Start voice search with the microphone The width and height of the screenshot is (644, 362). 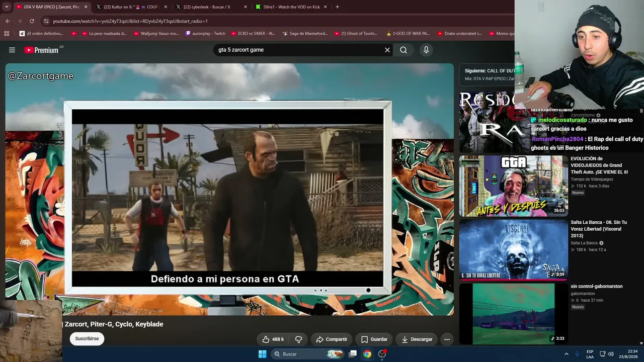426,50
